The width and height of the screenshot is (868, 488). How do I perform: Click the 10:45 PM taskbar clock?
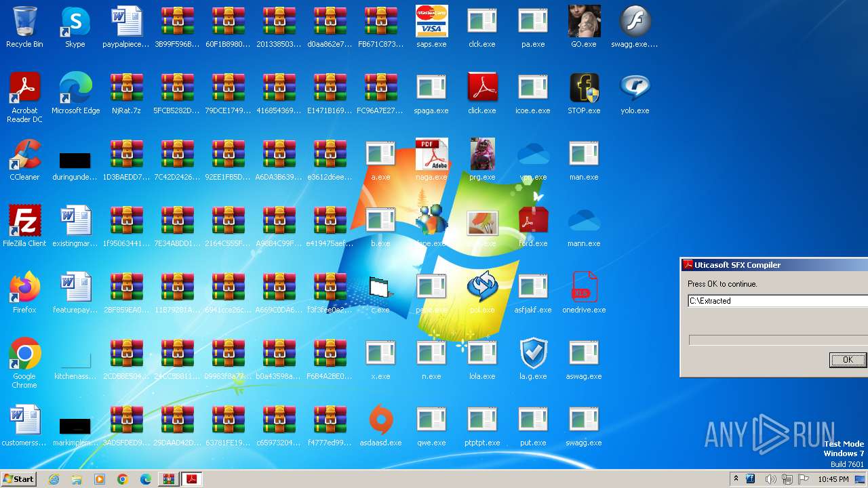(x=833, y=479)
